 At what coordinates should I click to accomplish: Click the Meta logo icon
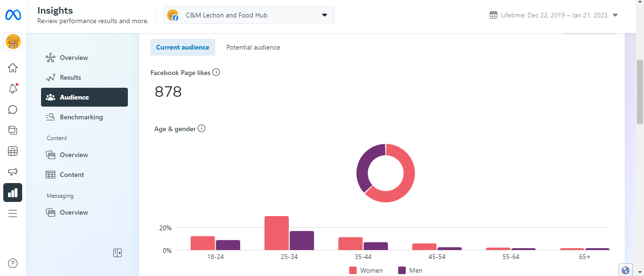pyautogui.click(x=13, y=15)
